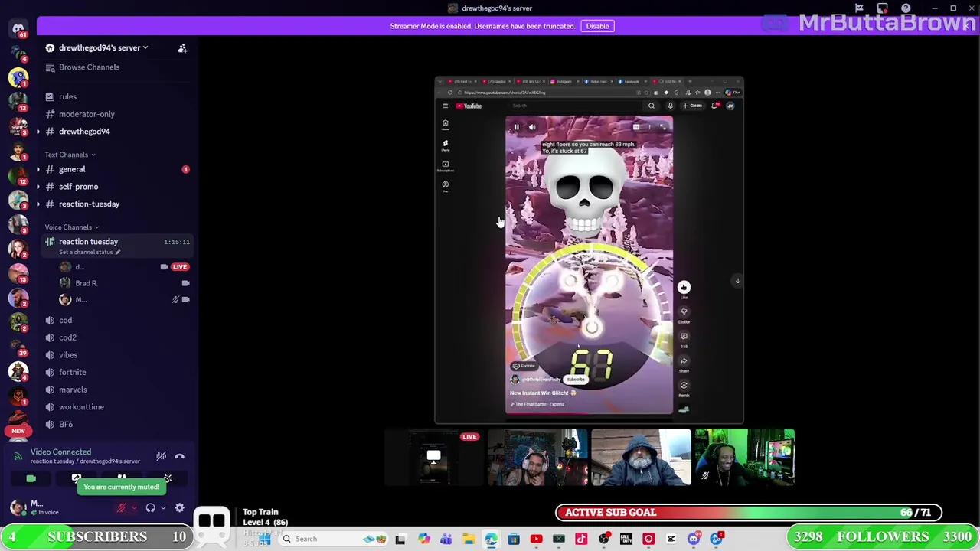The height and width of the screenshot is (551, 980).
Task: Focus the green-lit webcam tile
Action: coord(745,457)
